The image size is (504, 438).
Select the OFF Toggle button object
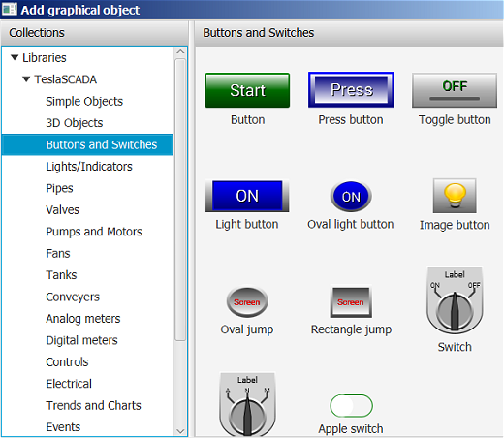point(455,90)
